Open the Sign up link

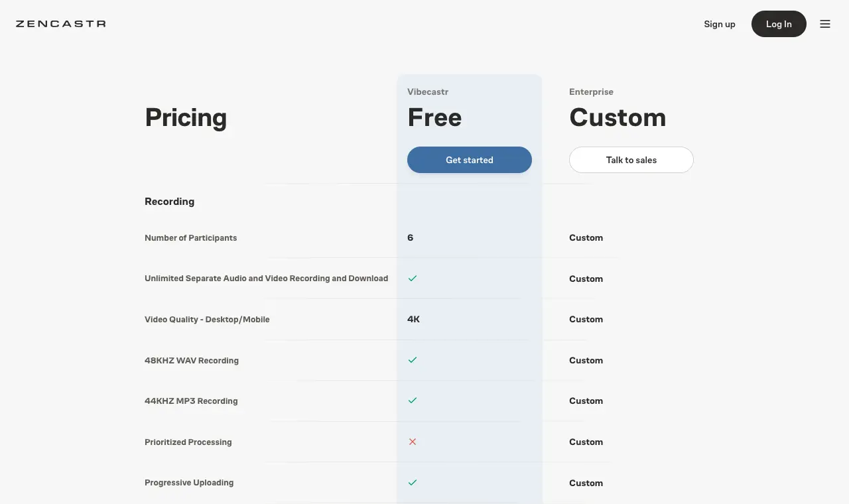(x=720, y=24)
